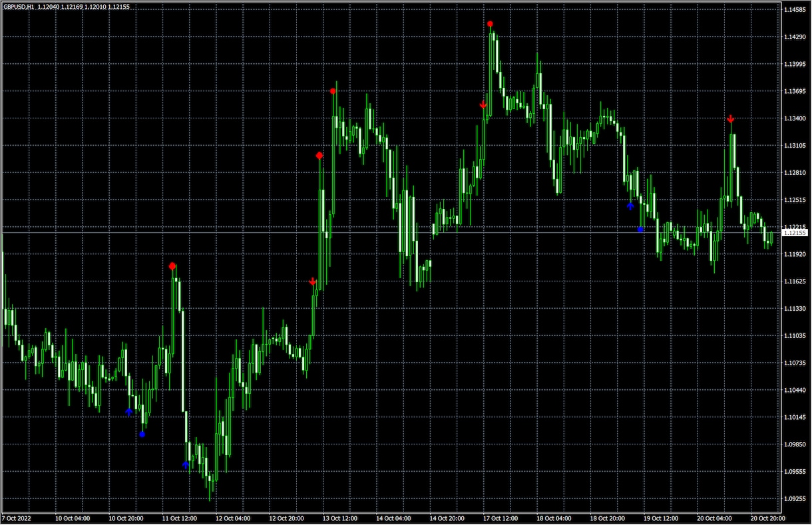Screen dimensions: 812x525
Task: Select the 12 Oct 20:00 time label
Action: click(288, 518)
